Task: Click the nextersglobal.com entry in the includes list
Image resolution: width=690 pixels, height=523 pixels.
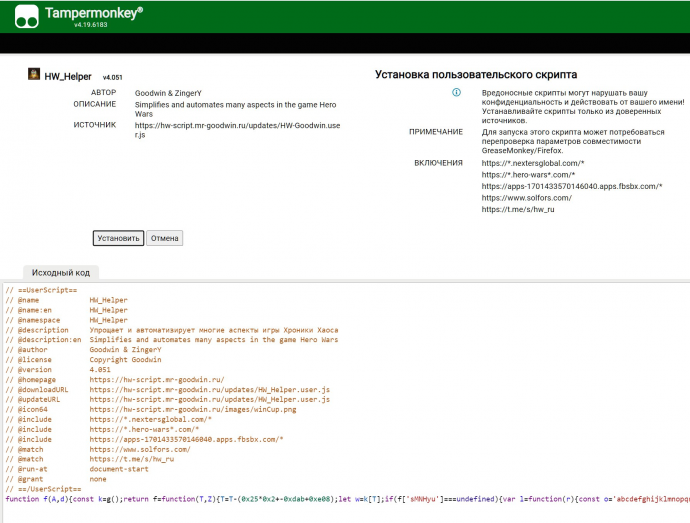Action: tap(532, 163)
